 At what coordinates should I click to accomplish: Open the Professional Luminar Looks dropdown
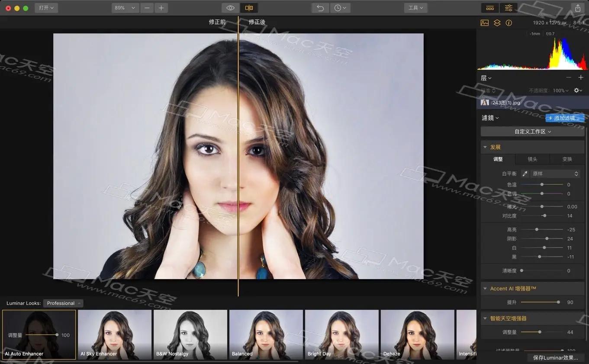[63, 303]
